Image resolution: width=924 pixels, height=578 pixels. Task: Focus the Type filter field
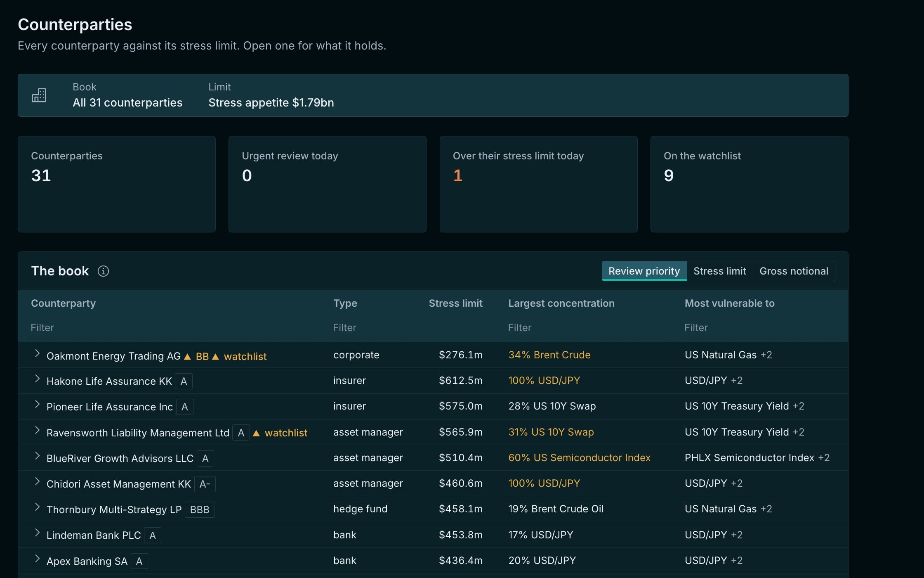pyautogui.click(x=368, y=328)
